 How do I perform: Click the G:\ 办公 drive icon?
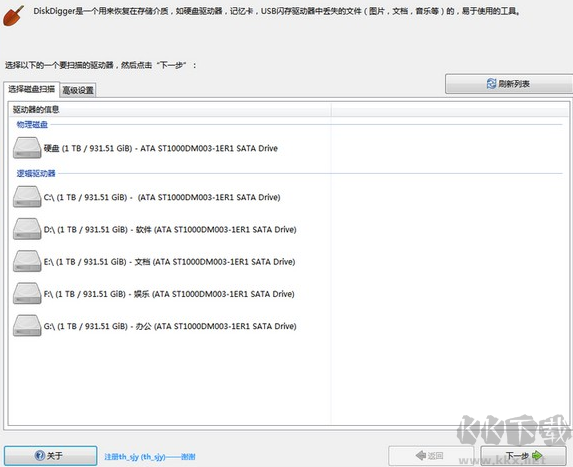click(x=27, y=326)
